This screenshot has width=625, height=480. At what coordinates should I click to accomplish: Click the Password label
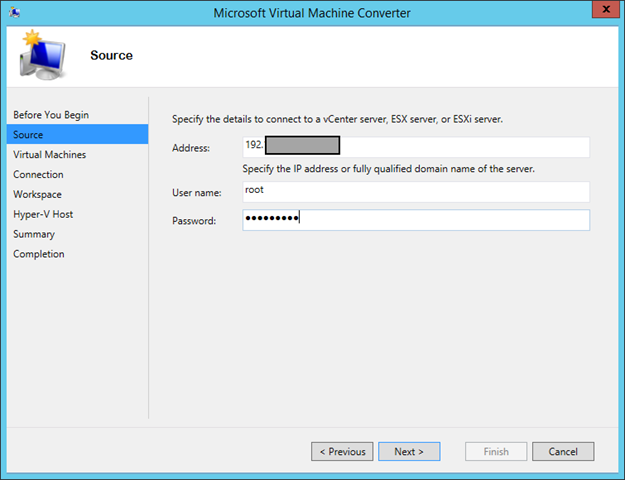pos(194,220)
